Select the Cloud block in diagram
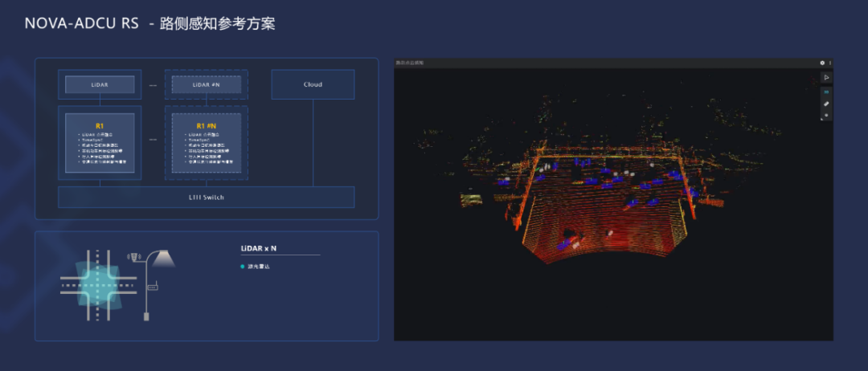 tap(313, 84)
